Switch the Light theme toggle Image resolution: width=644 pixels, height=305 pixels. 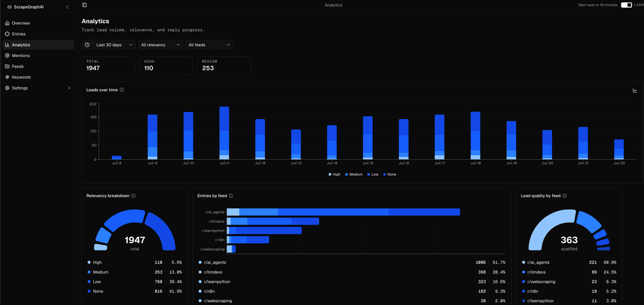tap(626, 5)
